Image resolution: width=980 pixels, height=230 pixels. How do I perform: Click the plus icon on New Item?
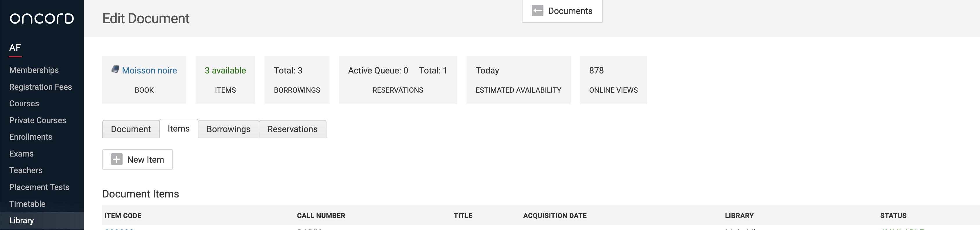point(117,159)
